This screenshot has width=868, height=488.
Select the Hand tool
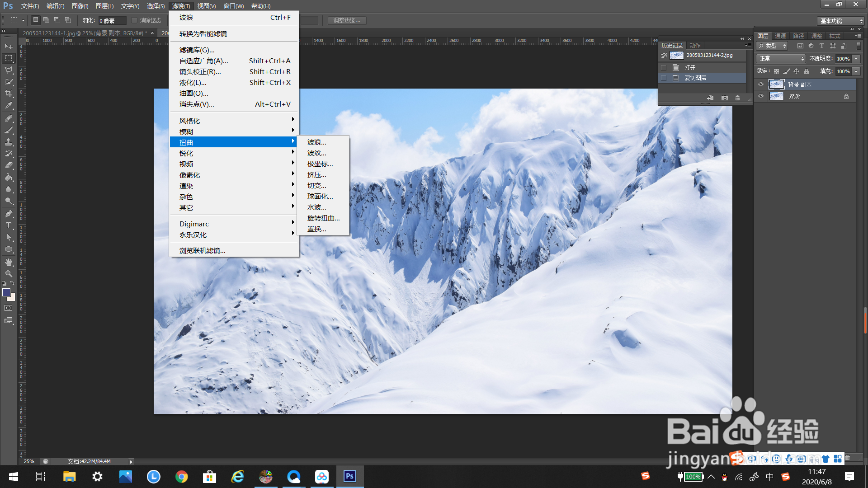point(9,262)
